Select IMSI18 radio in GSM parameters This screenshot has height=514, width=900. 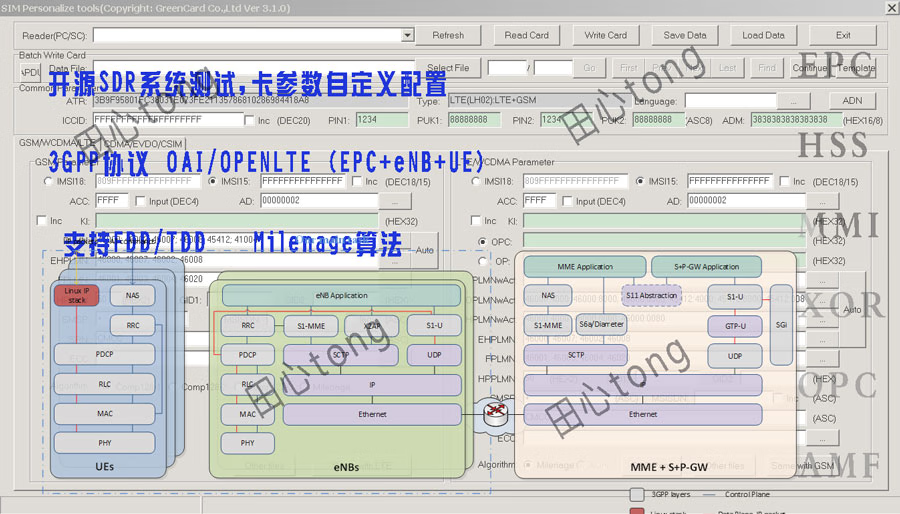pyautogui.click(x=49, y=182)
